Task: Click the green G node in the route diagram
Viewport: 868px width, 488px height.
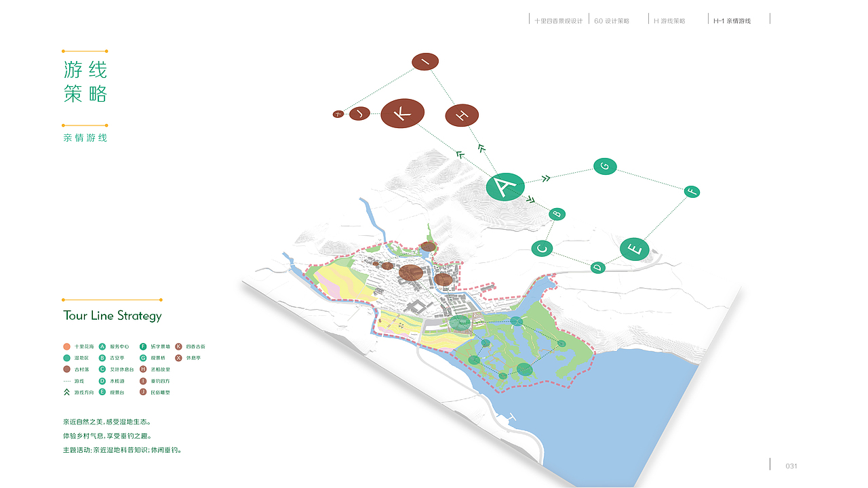Action: (x=605, y=166)
